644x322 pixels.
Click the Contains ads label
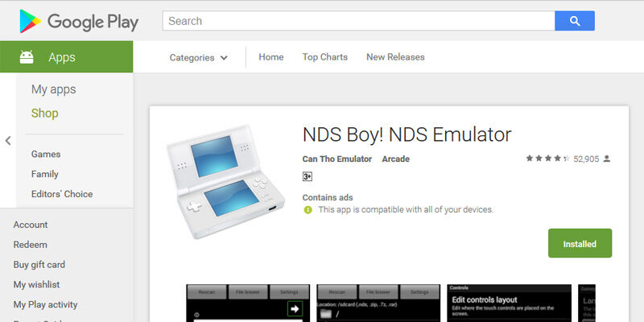(328, 197)
